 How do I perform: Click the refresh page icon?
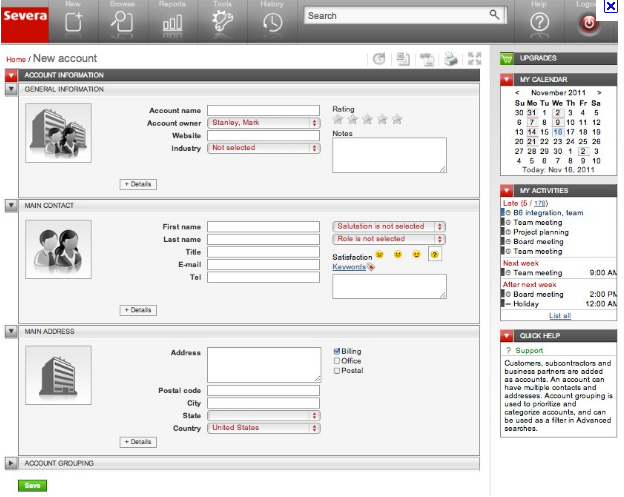(379, 59)
